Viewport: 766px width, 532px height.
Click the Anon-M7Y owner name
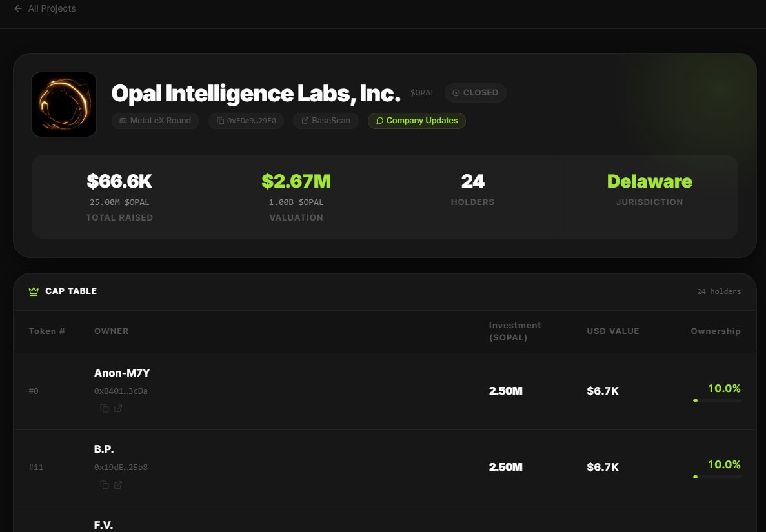(x=122, y=373)
